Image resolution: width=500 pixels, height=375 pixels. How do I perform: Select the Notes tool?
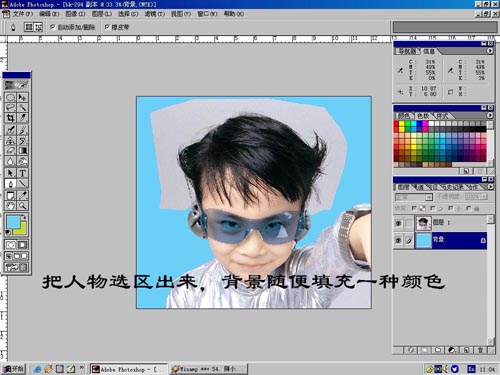[x=10, y=195]
